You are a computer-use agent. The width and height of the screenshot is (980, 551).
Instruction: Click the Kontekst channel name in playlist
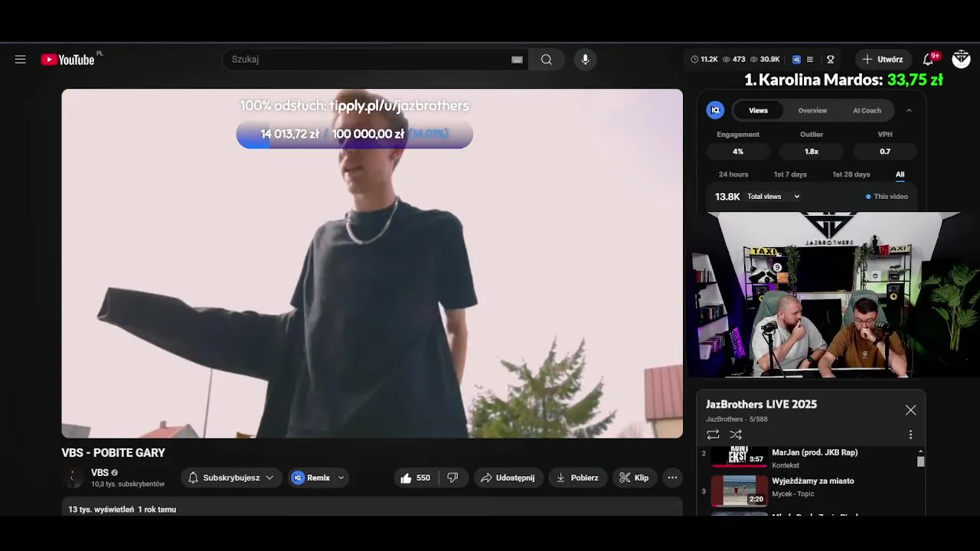tap(786, 465)
